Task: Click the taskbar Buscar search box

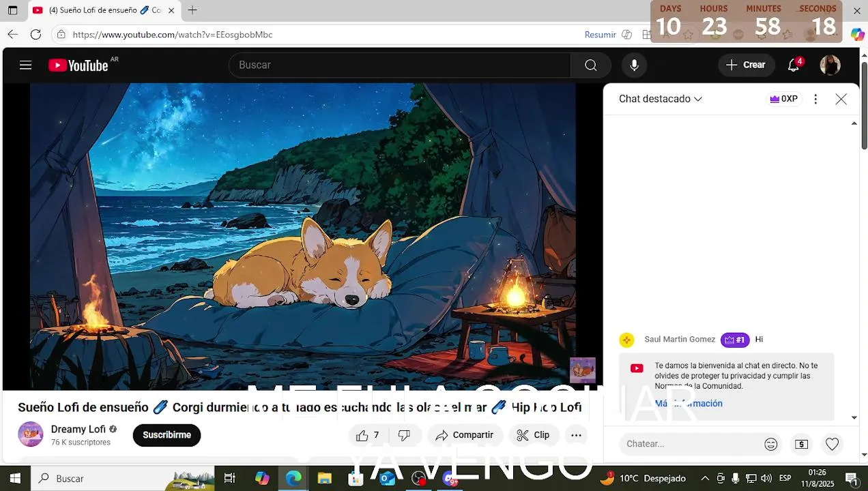Action: [x=123, y=479]
